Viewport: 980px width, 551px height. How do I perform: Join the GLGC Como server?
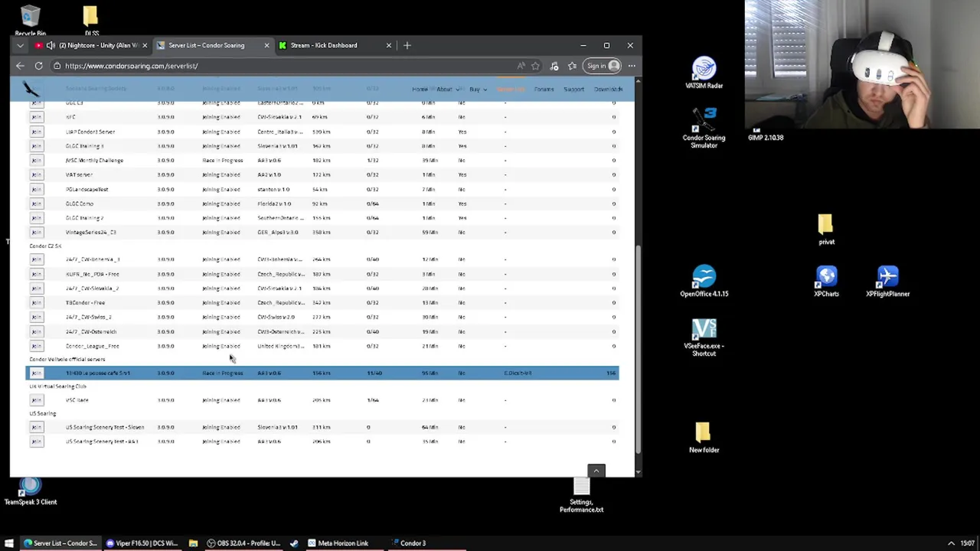pyautogui.click(x=36, y=204)
